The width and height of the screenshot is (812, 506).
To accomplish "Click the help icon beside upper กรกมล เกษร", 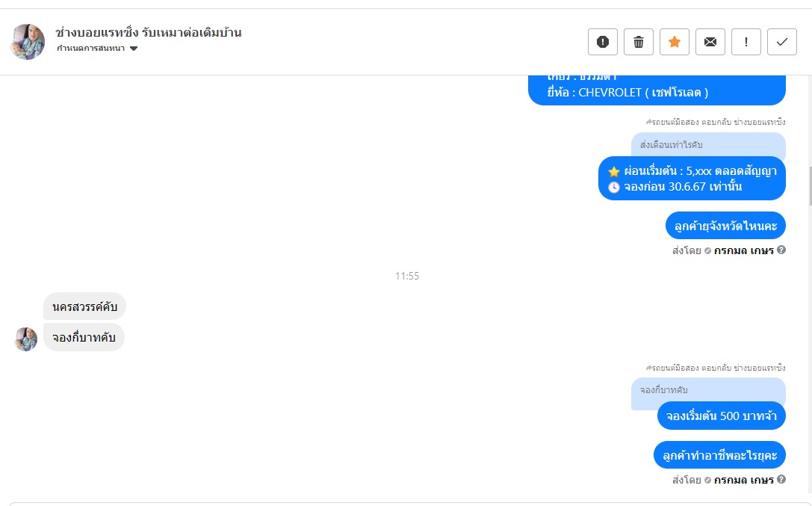I will tap(781, 250).
